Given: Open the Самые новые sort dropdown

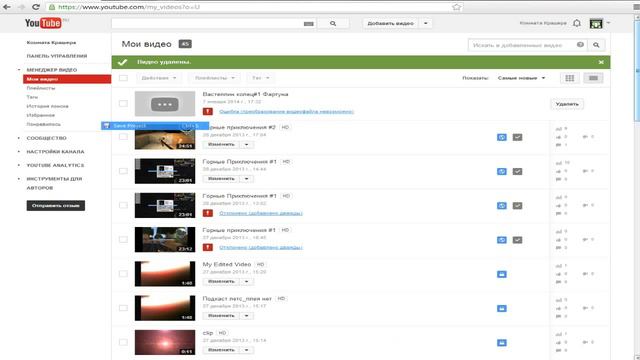Looking at the screenshot, I should [x=521, y=78].
